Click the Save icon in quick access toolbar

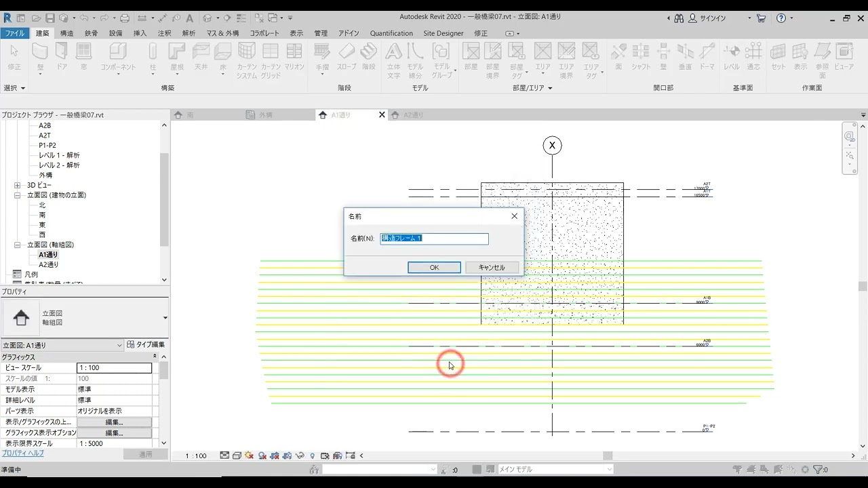(50, 18)
